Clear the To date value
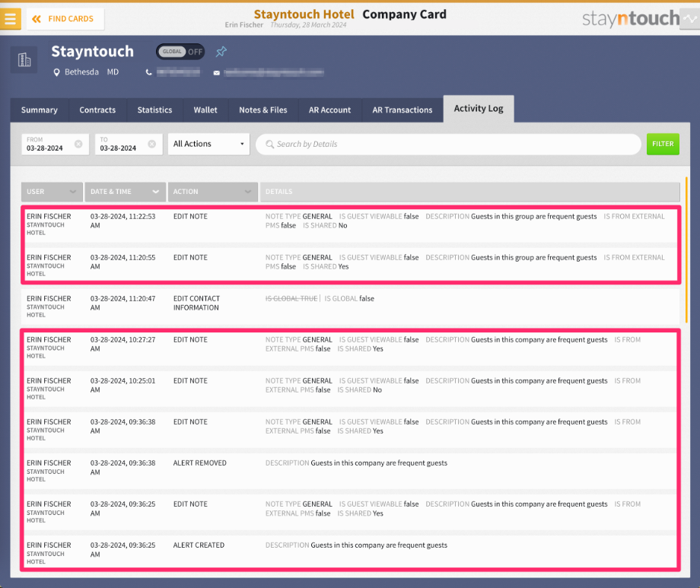This screenshot has width=700, height=588. click(151, 144)
